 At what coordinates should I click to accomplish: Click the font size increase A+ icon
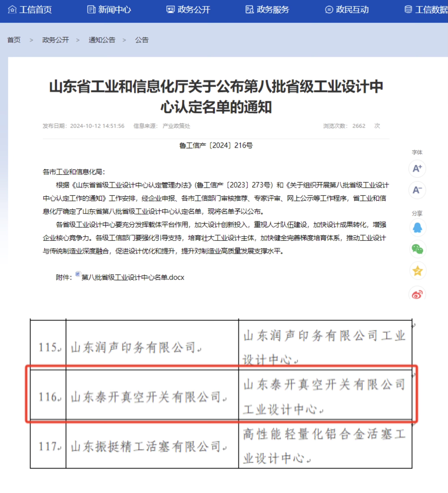point(417,168)
